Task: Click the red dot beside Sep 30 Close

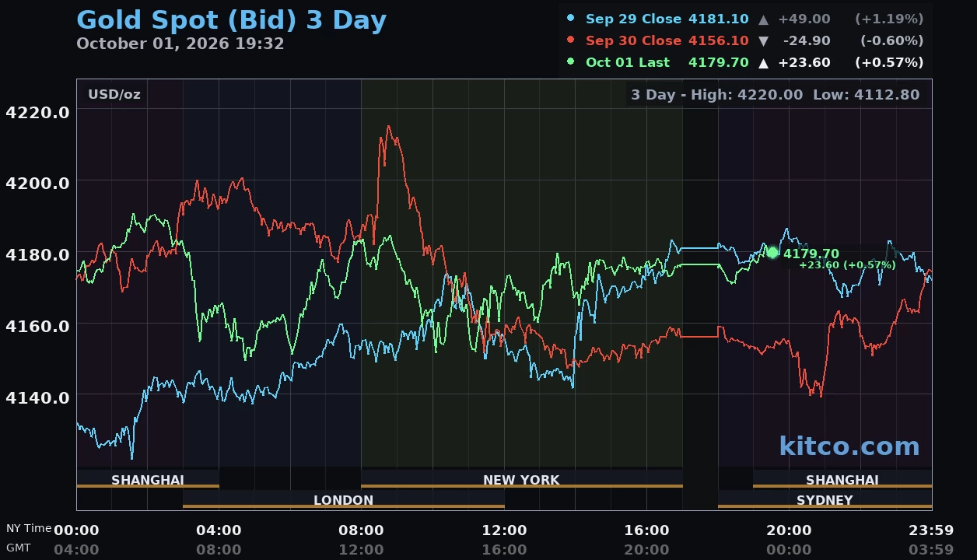Action: [571, 40]
